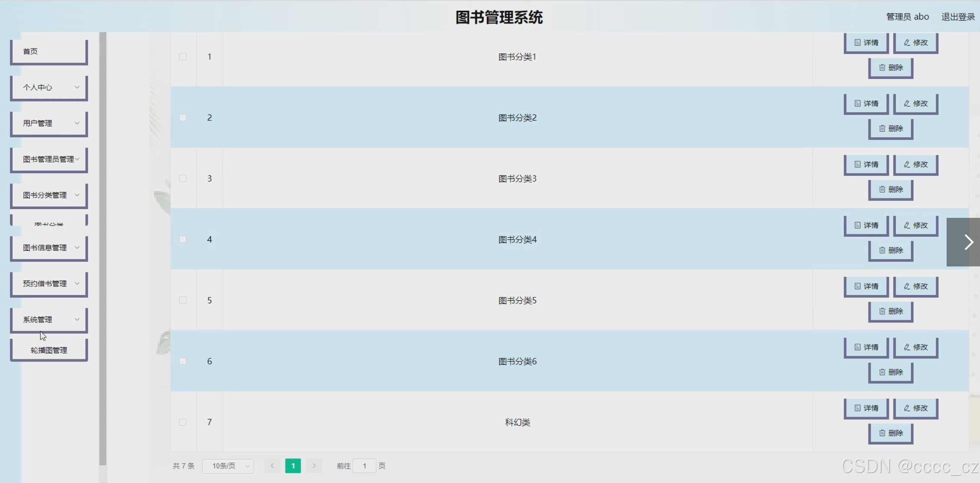Click the 详情 icon for 图书分类4
This screenshot has width=980, height=483.
pos(857,225)
